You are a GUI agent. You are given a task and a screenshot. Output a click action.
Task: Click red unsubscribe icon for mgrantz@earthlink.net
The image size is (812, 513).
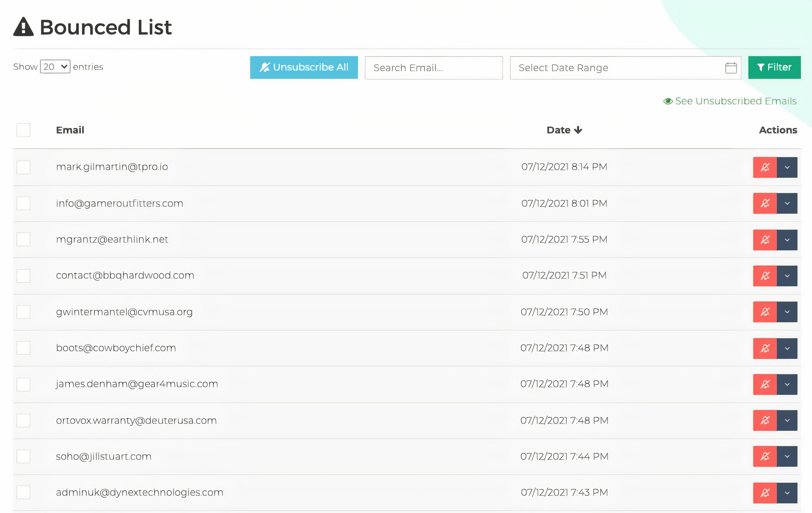pos(765,240)
